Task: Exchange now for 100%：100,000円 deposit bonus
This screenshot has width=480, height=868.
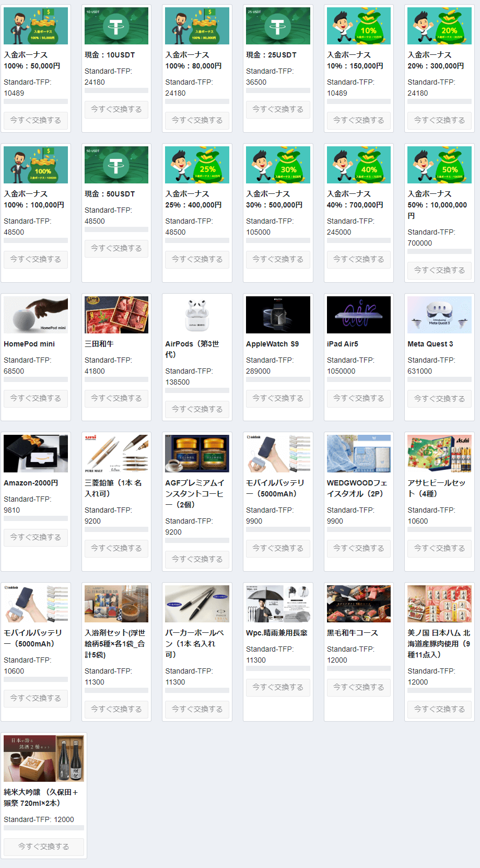Action: click(36, 259)
